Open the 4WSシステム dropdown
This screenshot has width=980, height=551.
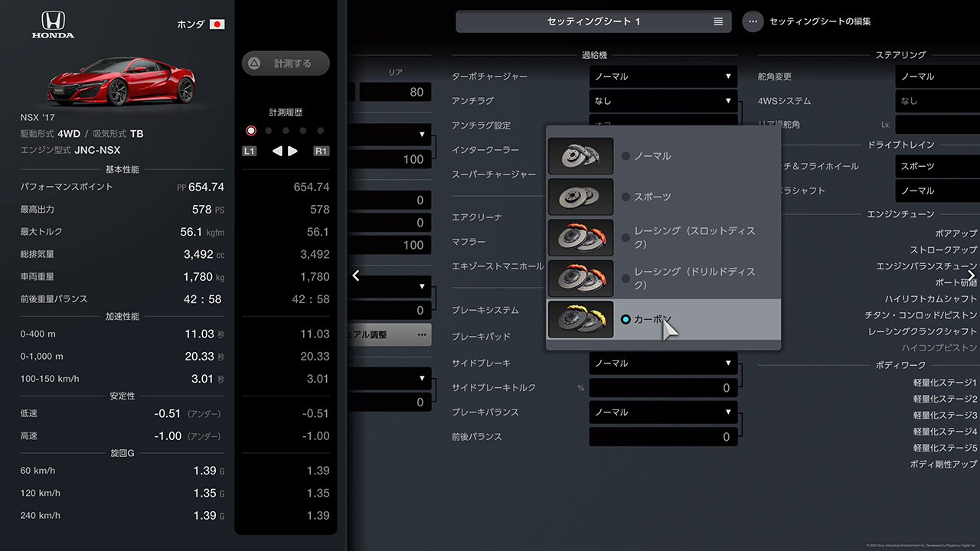pyautogui.click(x=938, y=101)
